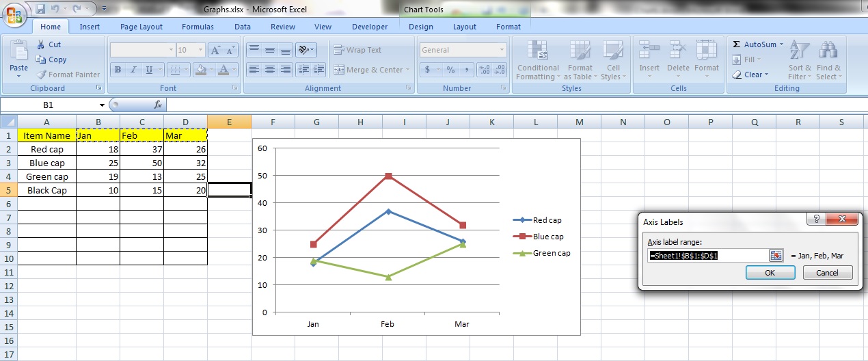The width and height of the screenshot is (868, 361).
Task: Open the font size dropdown
Action: tap(200, 50)
